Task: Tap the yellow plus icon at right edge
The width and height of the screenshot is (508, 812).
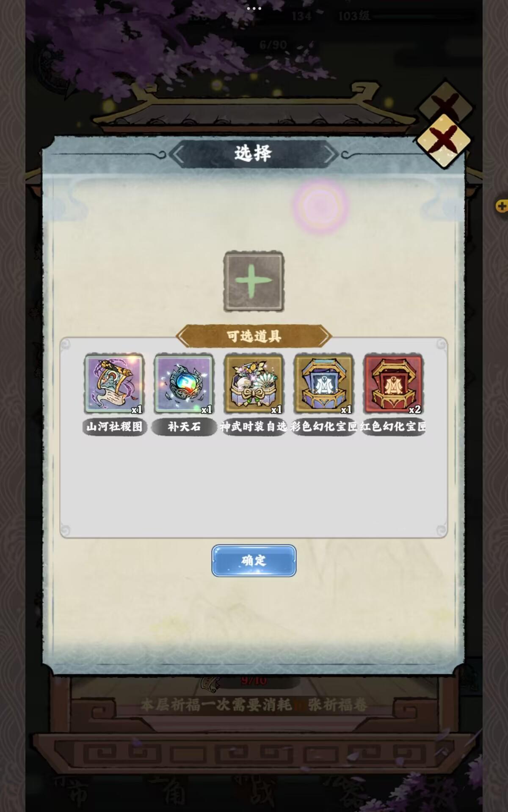Action: coord(502,206)
